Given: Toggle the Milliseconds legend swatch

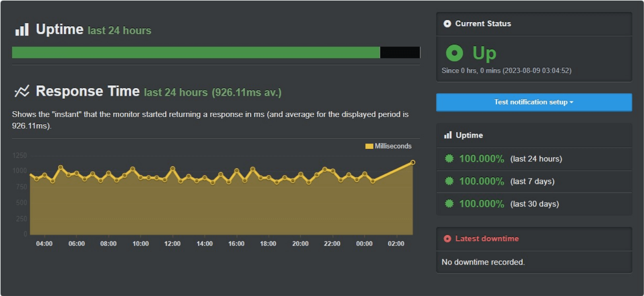Looking at the screenshot, I should click(x=369, y=146).
